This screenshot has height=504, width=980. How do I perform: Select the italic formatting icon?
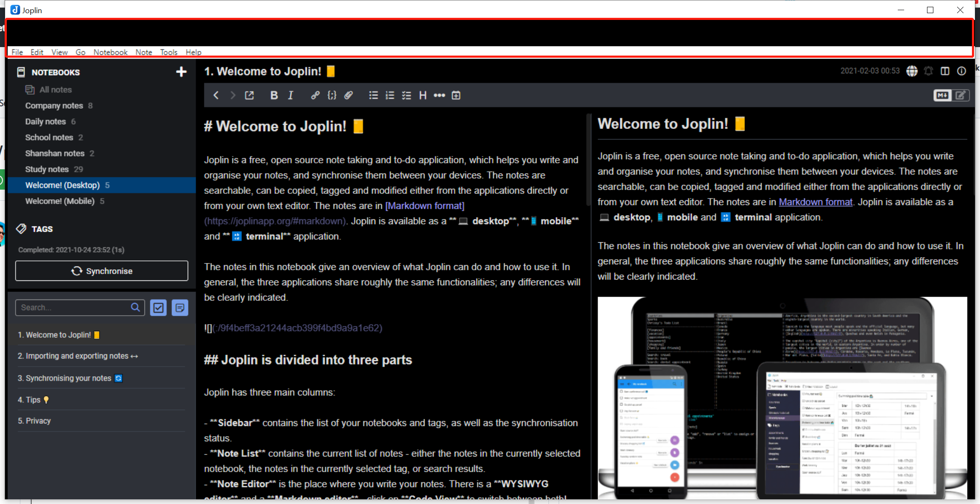[290, 95]
